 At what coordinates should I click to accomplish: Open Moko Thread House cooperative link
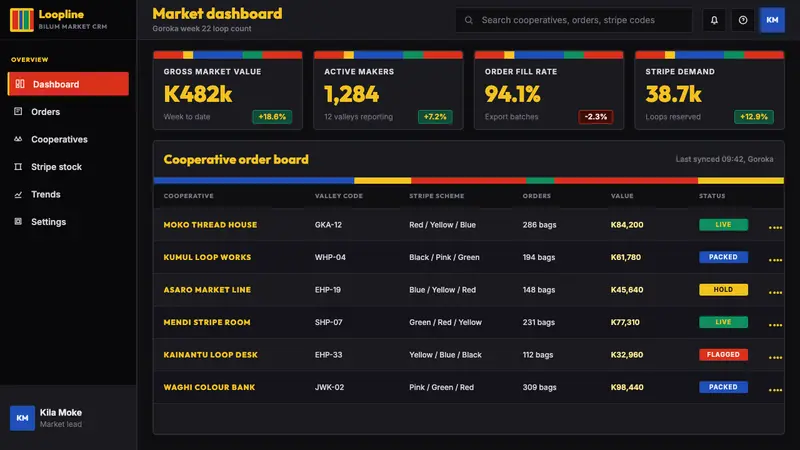click(x=210, y=224)
